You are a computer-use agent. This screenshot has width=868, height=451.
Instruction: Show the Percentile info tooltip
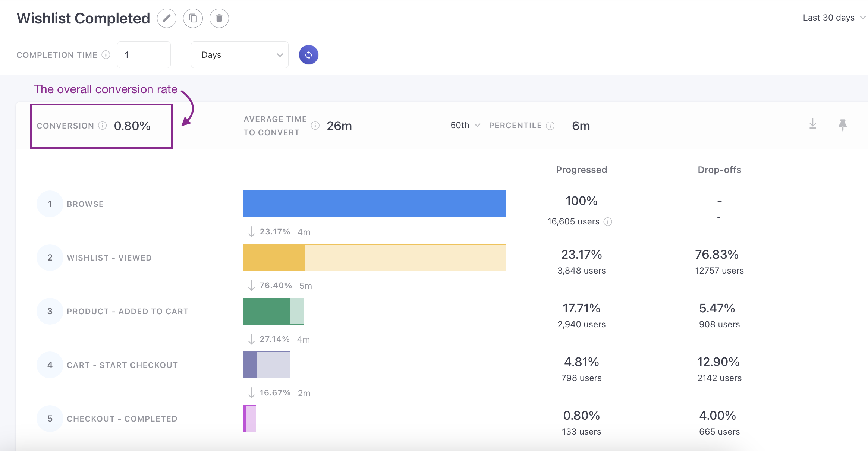click(550, 126)
